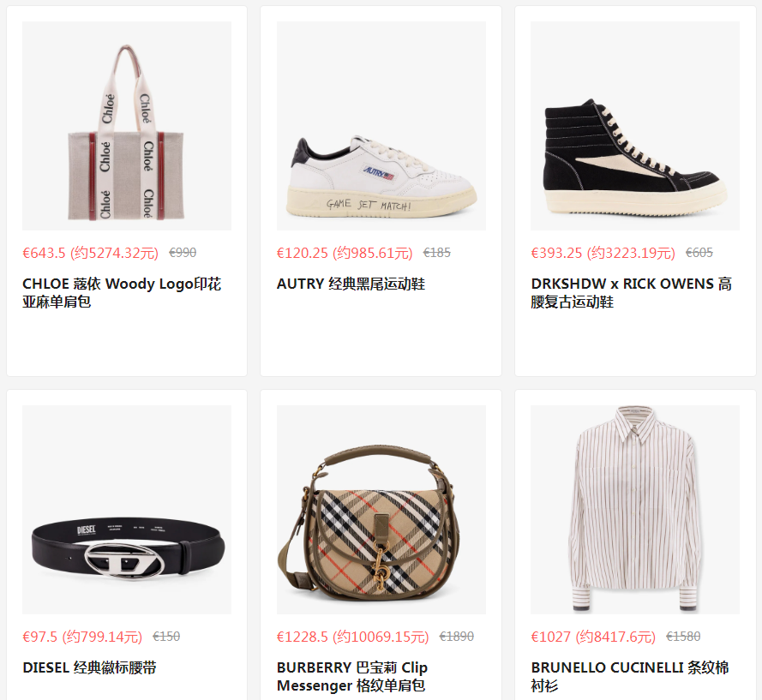Select the €97.5 belt price
Viewport: 762px width, 700px height.
tap(82, 637)
